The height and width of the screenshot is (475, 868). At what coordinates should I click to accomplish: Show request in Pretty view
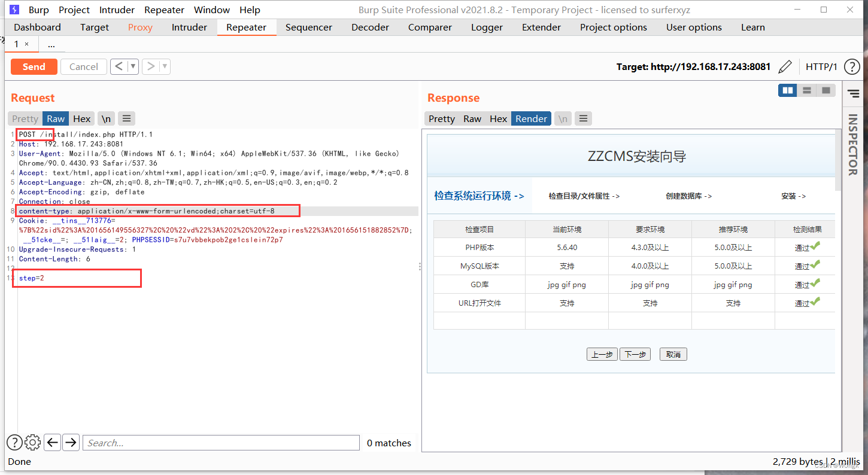[x=25, y=118]
